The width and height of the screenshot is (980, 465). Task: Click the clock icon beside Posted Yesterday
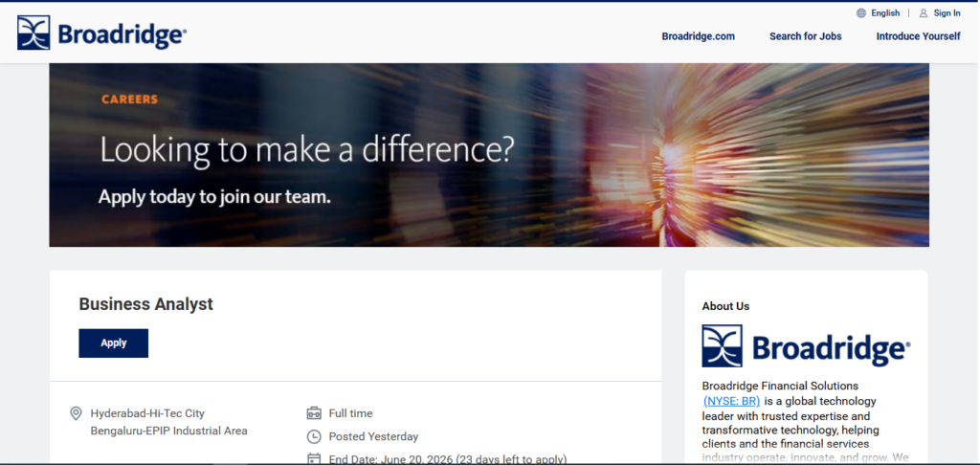click(314, 437)
